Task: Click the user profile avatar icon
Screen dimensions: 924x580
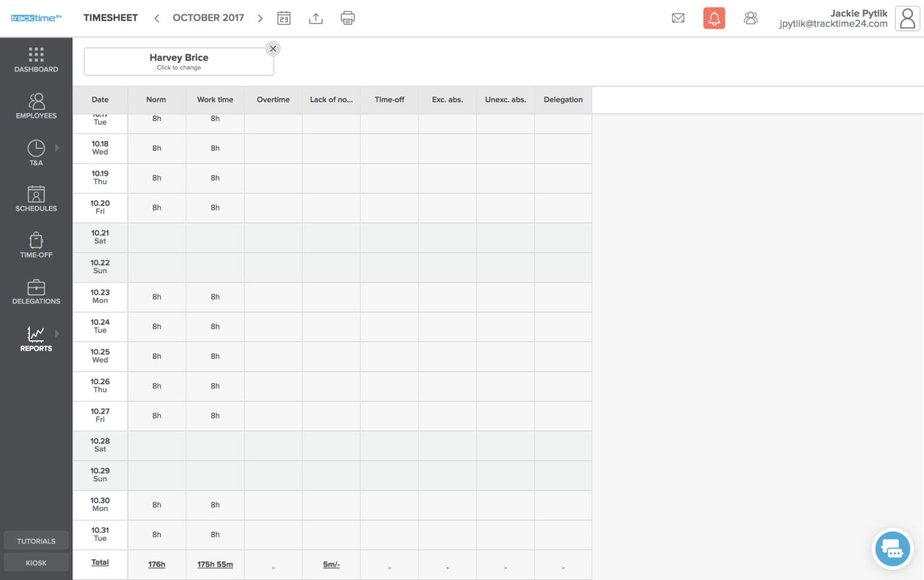Action: (x=907, y=18)
